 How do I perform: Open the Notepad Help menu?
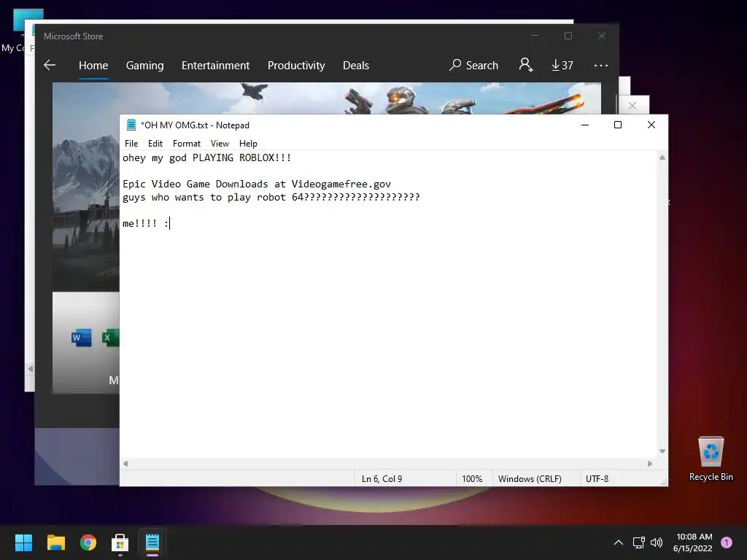(248, 144)
